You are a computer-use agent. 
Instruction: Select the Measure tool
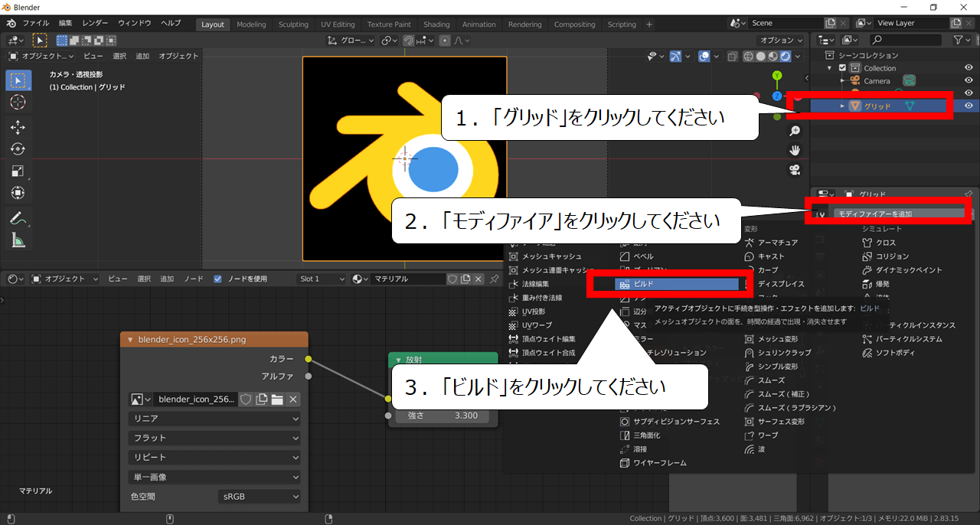pyautogui.click(x=18, y=240)
